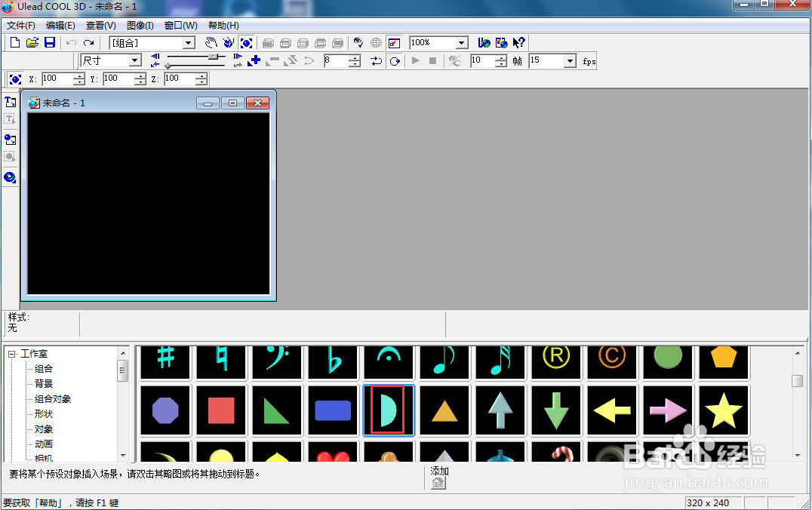812x510 pixels.
Task: Click the keyframe diamond marker on timeline
Action: tap(168, 66)
